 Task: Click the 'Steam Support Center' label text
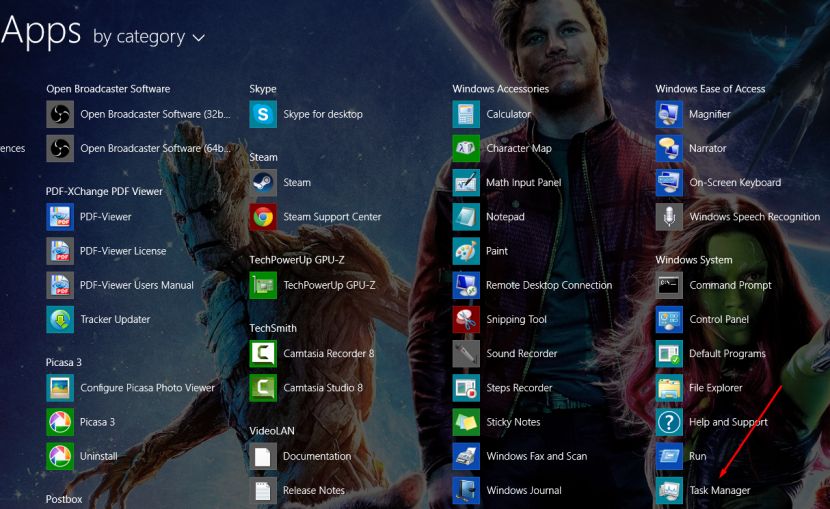332,217
